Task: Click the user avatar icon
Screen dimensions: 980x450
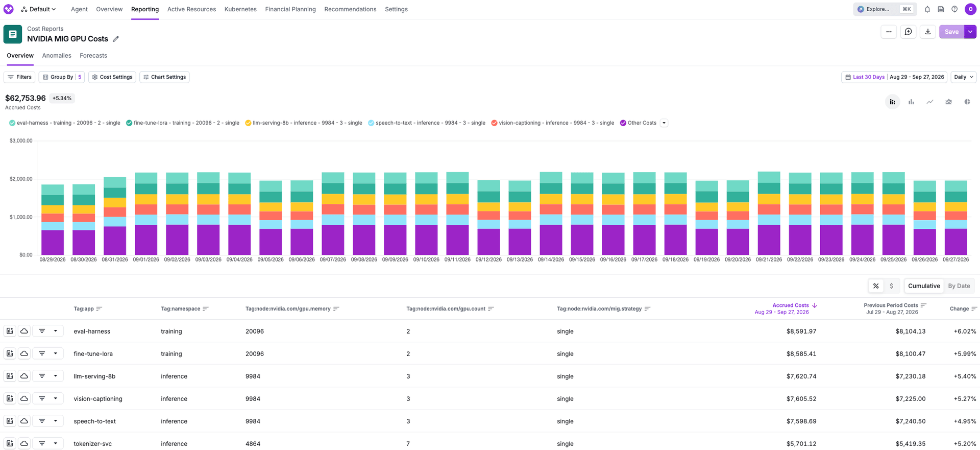Action: [970, 9]
